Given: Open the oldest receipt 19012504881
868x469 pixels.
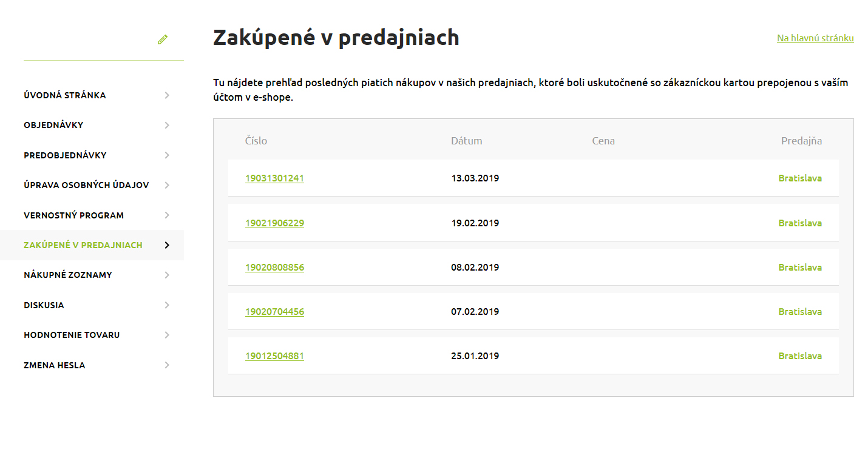Looking at the screenshot, I should click(x=274, y=356).
